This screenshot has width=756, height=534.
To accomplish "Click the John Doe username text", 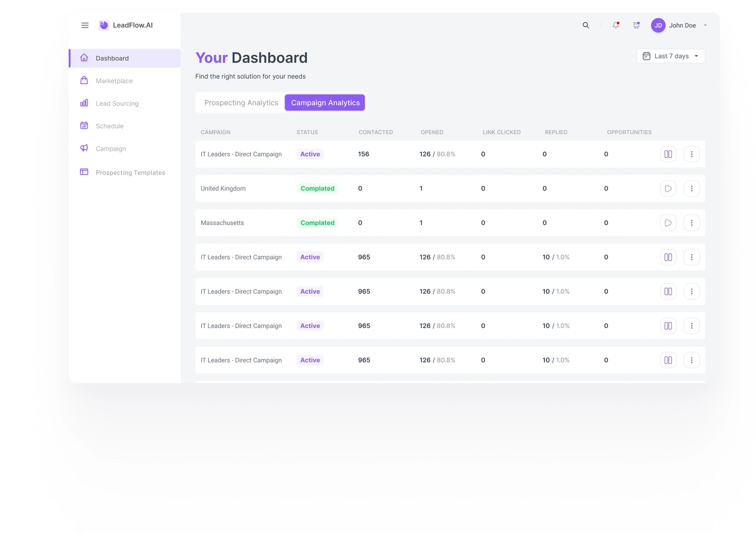I will click(x=682, y=25).
